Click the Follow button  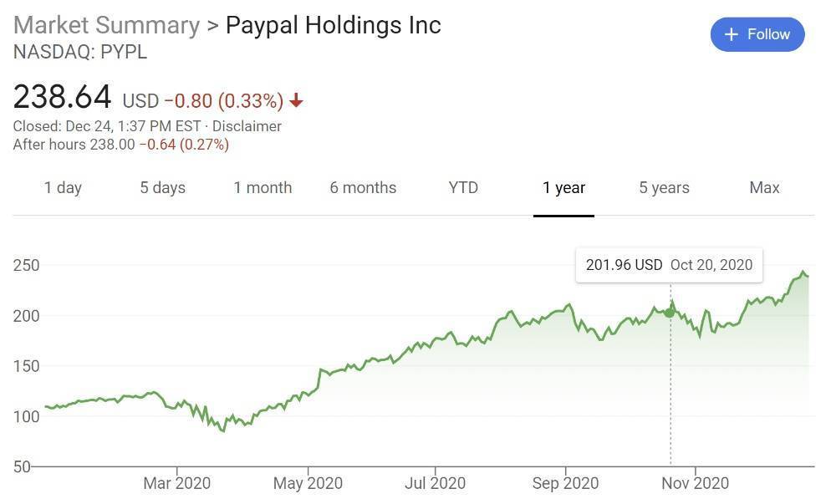tap(757, 34)
